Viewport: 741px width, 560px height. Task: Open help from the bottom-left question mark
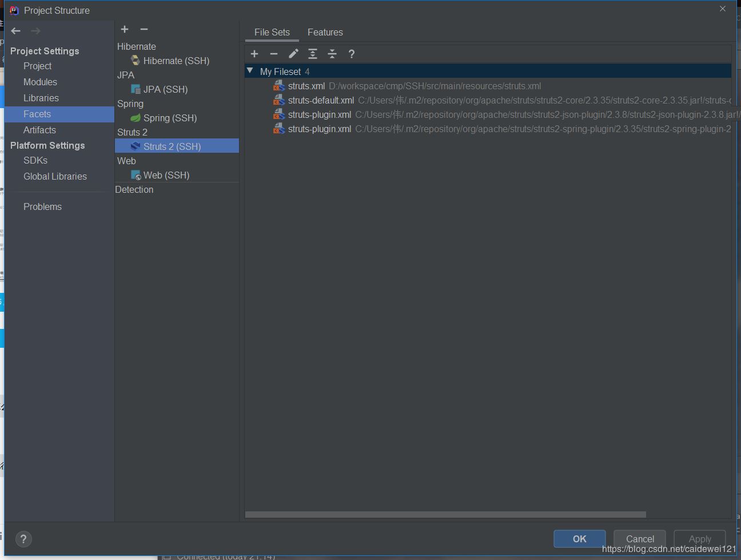pos(23,539)
